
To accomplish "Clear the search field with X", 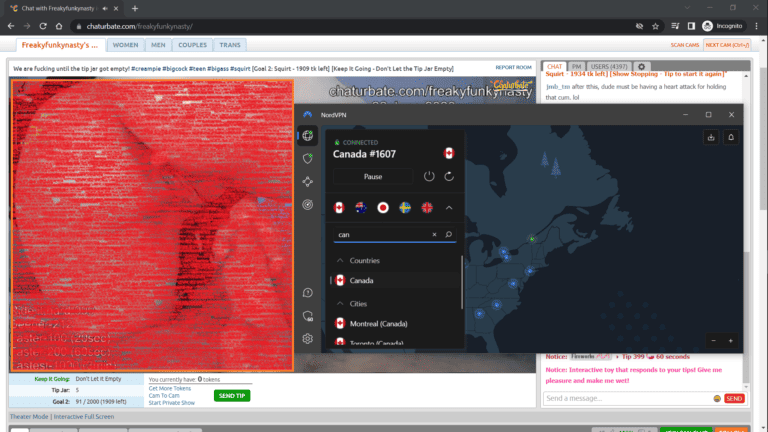I will click(434, 235).
